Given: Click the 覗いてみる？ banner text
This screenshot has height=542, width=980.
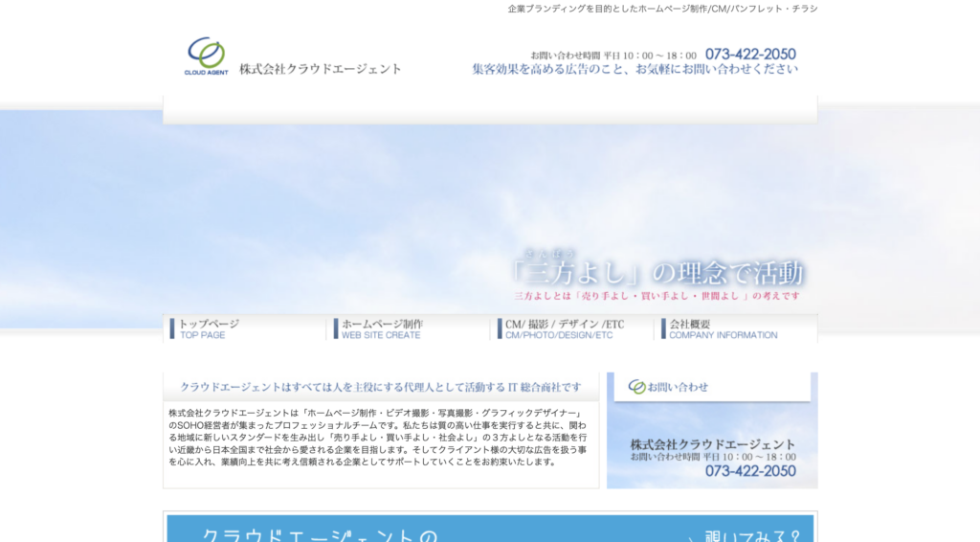Looking at the screenshot, I should point(751,535).
